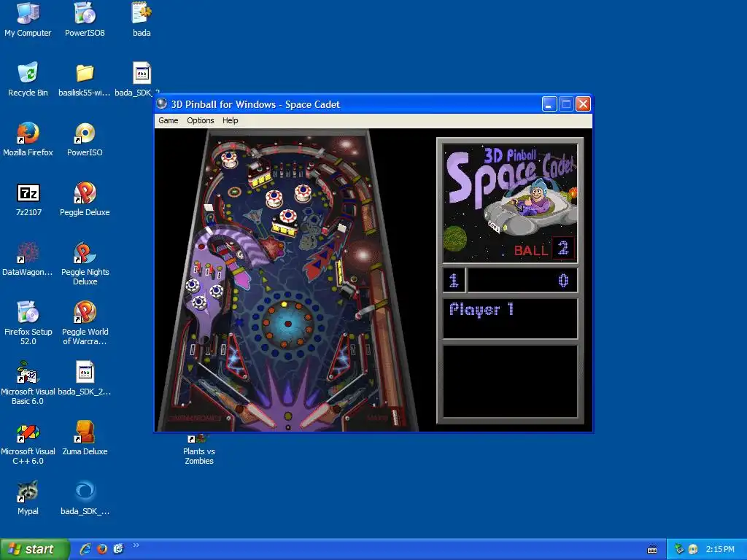Select the Recycle Bin icon
Viewport: 747px width, 560px height.
click(28, 79)
